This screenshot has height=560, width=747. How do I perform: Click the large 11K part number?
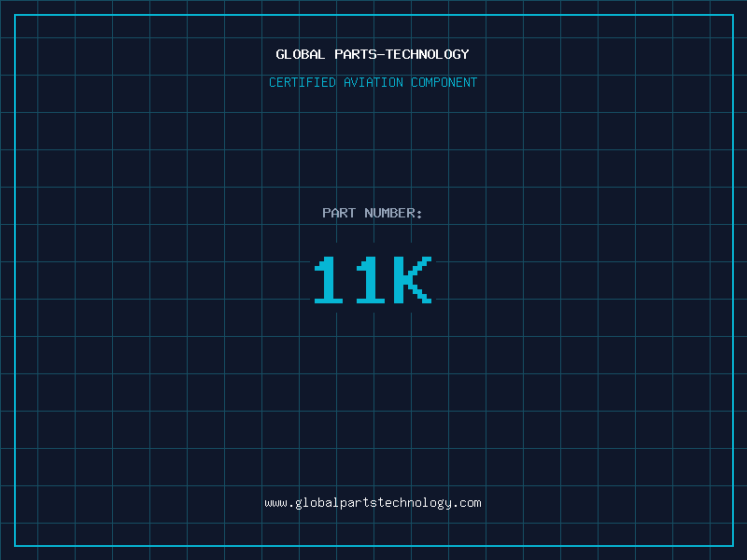coord(373,279)
